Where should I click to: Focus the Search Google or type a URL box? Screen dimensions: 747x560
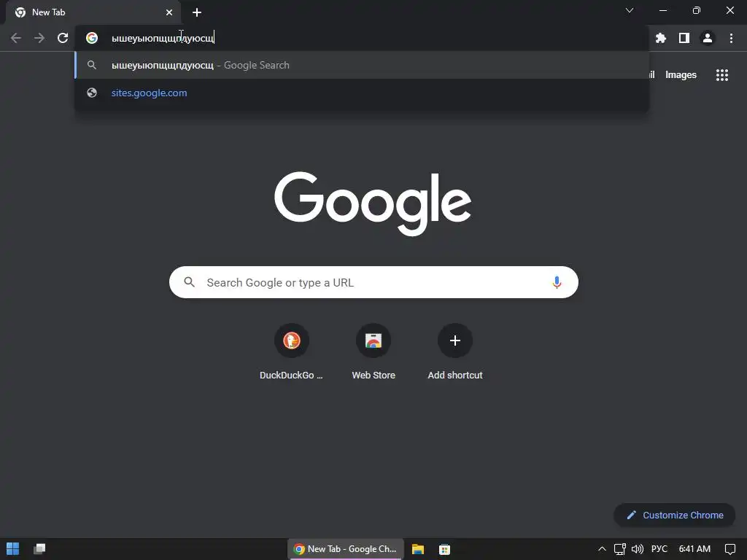click(x=373, y=282)
